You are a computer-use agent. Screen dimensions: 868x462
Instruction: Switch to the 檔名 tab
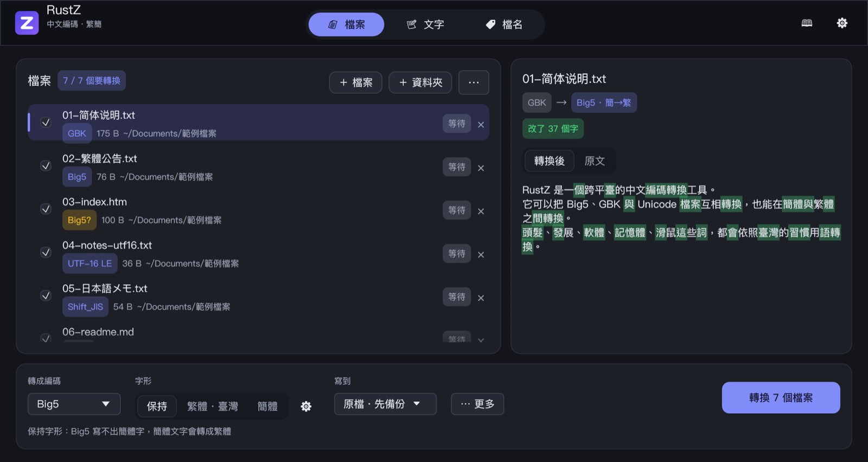(504, 24)
